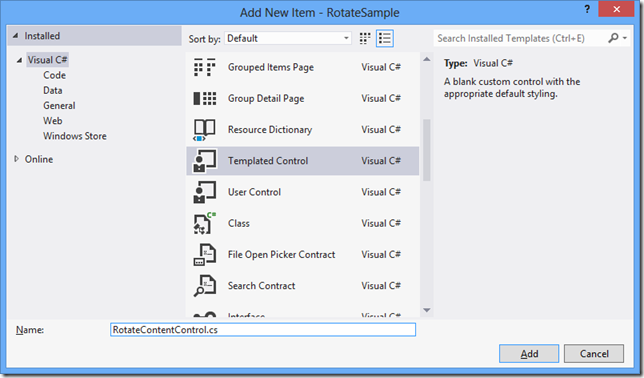Click the File Open Picker Contract icon
This screenshot has width=644, height=378.
click(205, 255)
